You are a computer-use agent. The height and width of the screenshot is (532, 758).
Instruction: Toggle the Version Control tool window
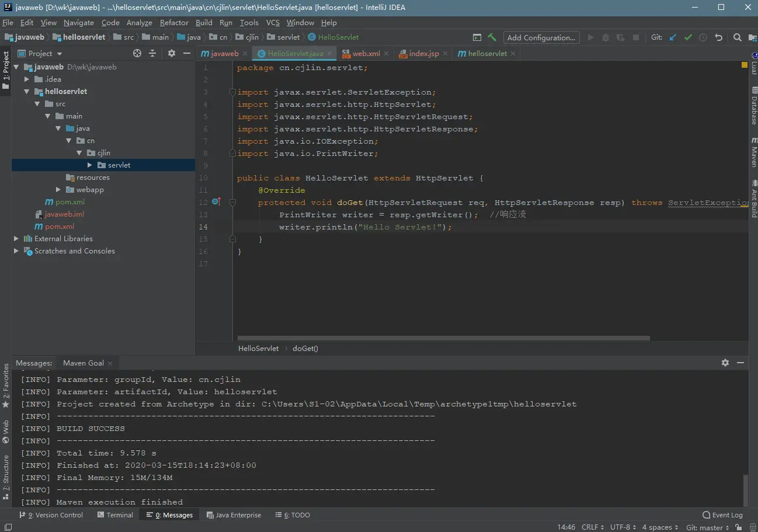(51, 515)
